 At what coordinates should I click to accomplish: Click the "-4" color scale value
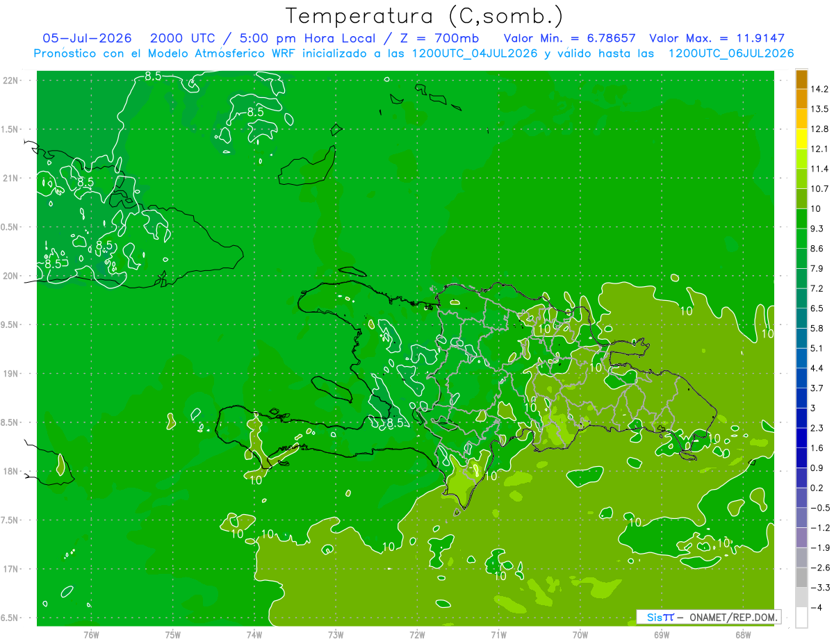816,608
